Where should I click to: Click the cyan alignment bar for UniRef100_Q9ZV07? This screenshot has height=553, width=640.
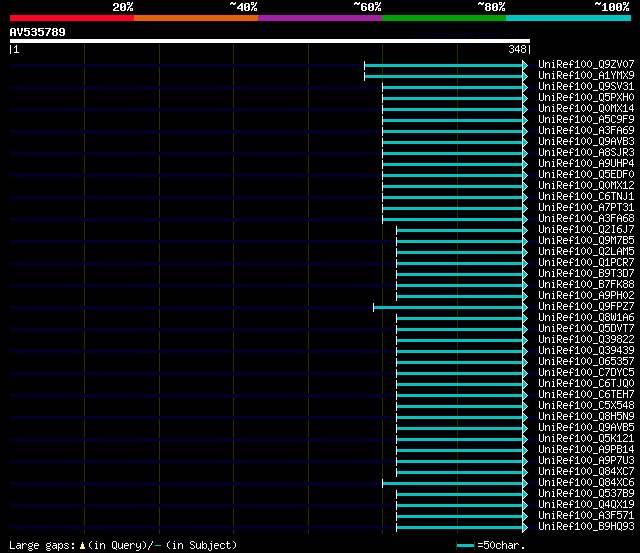pos(443,65)
